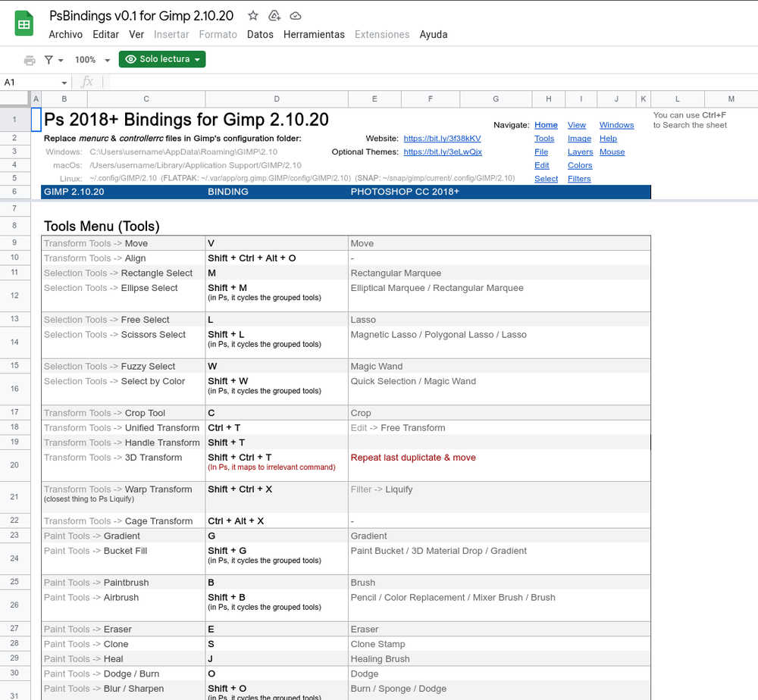Follow the Mouse navigation link
758x700 pixels.
pyautogui.click(x=612, y=152)
